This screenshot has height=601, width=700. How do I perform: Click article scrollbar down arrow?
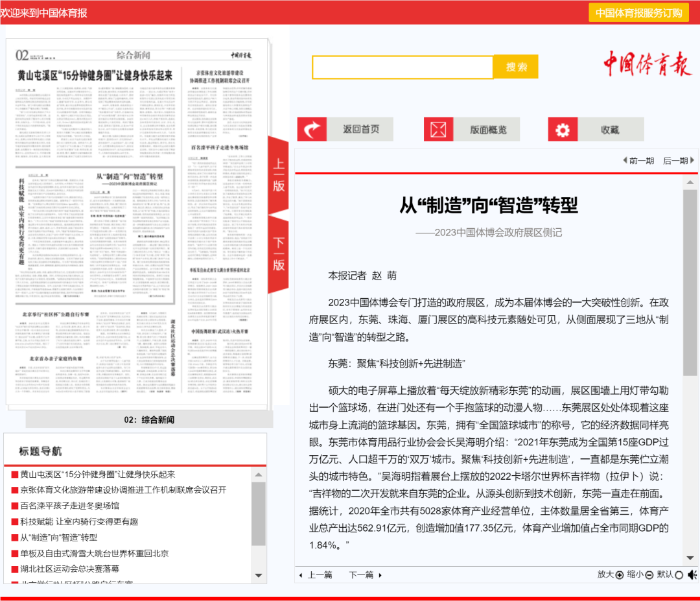pyautogui.click(x=690, y=558)
